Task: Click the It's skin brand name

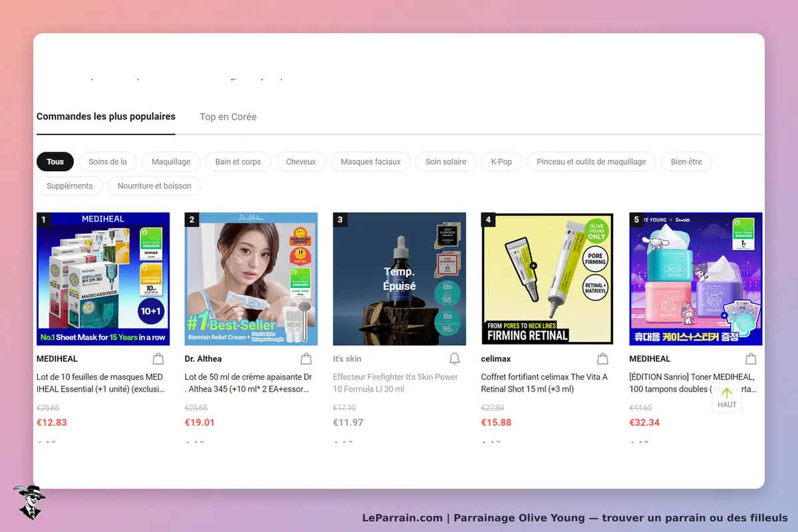Action: click(347, 359)
